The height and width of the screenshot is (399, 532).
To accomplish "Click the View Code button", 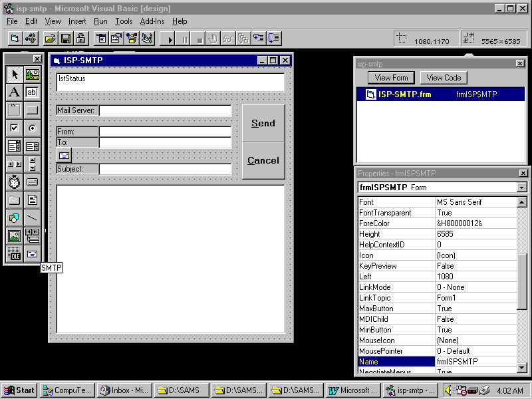I will click(444, 78).
